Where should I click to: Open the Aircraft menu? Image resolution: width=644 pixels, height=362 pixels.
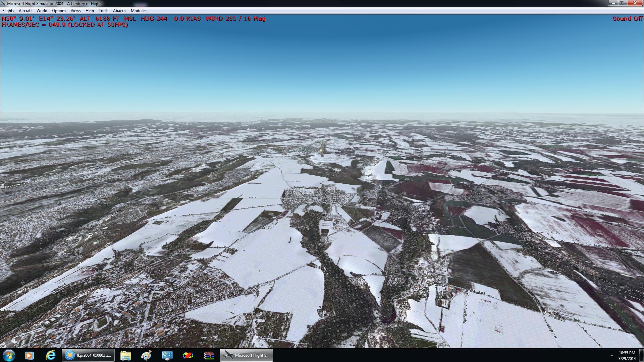click(x=25, y=11)
